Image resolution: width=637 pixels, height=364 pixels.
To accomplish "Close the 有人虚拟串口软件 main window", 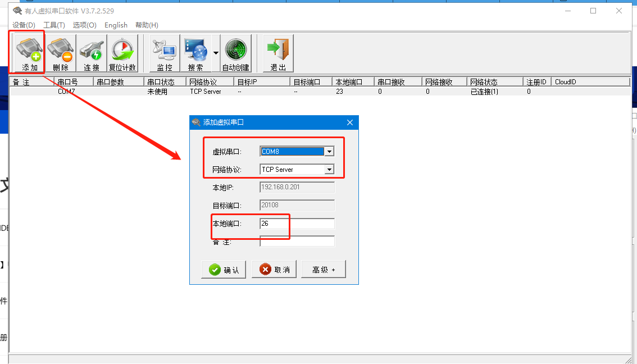I will click(618, 11).
